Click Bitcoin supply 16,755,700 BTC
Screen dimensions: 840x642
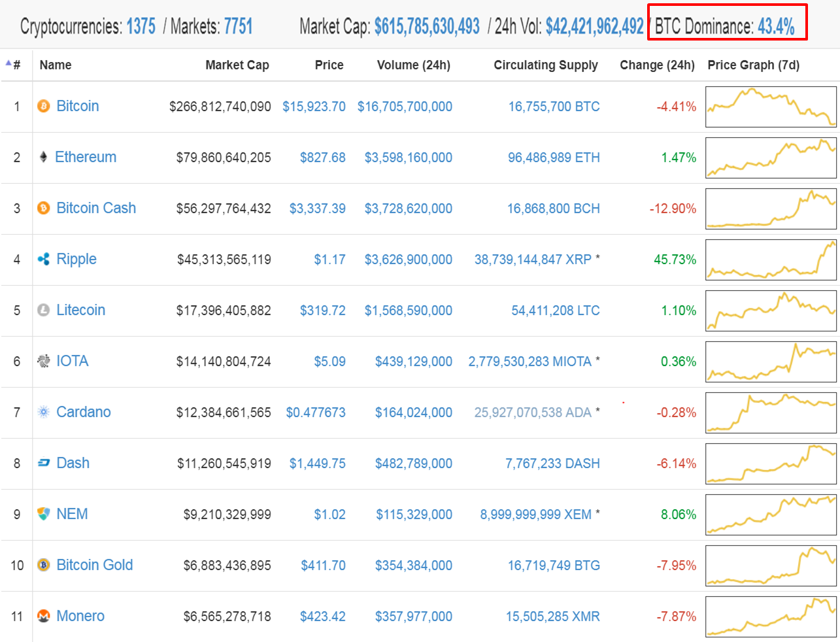tap(554, 107)
